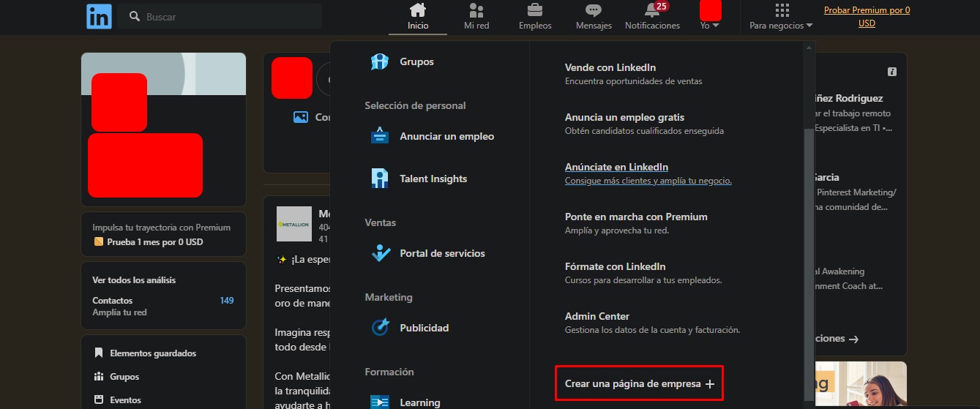Open the Mensajes tab

tap(594, 17)
